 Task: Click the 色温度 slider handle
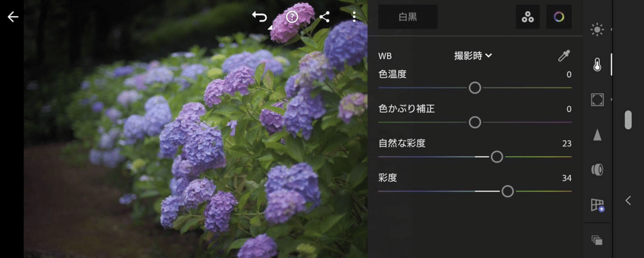[475, 87]
